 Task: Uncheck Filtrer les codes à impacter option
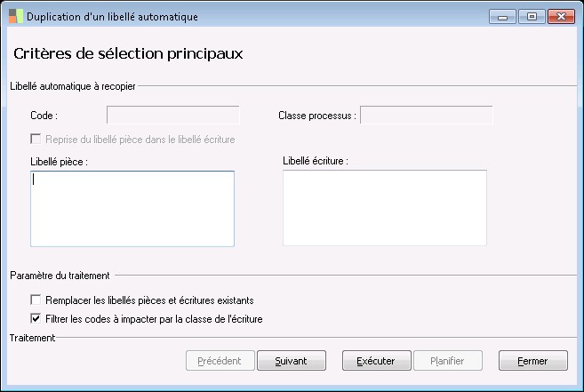[36, 317]
